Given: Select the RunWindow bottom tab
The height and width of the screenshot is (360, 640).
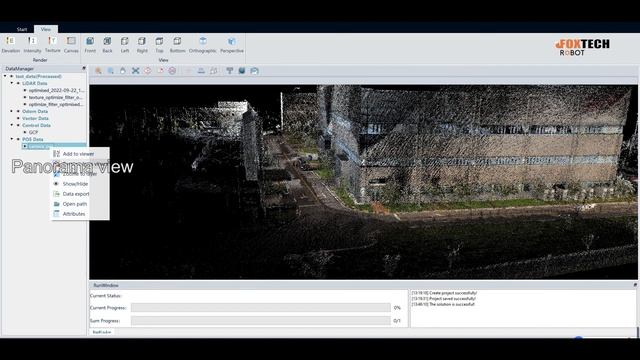Looking at the screenshot, I should click(102, 332).
